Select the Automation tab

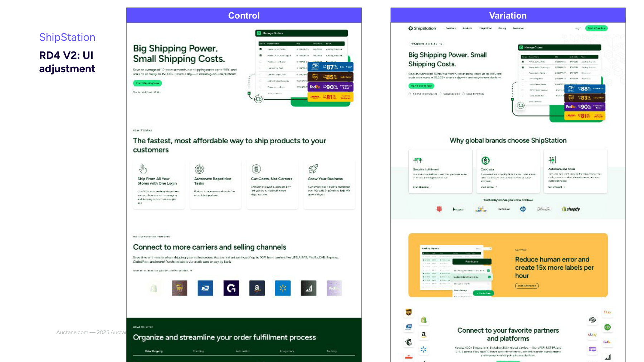click(243, 351)
